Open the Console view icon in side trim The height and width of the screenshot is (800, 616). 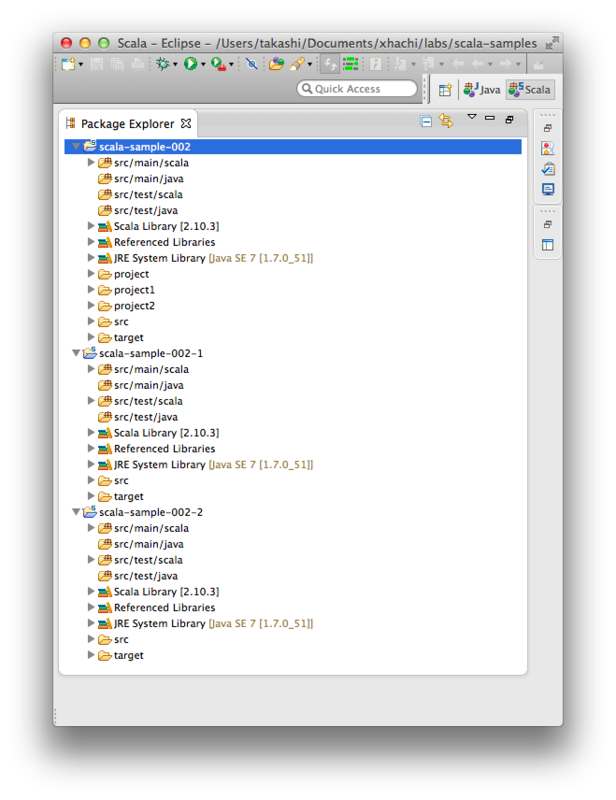coord(548,189)
